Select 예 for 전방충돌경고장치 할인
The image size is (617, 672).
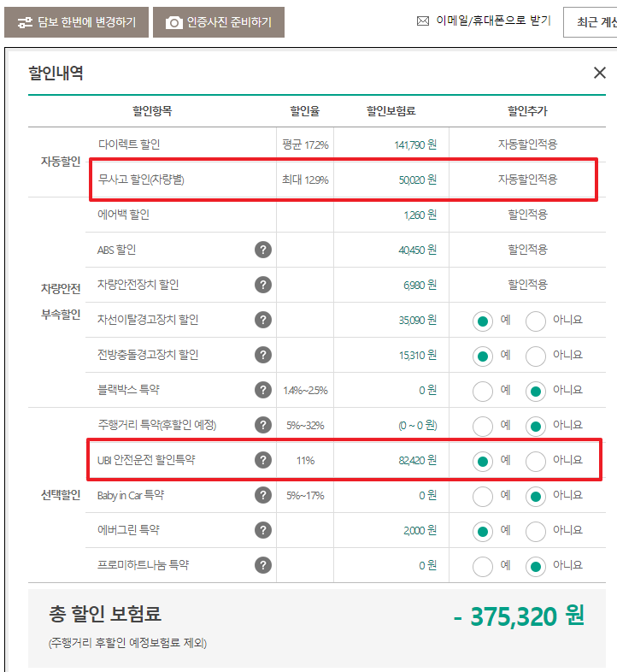coord(483,357)
